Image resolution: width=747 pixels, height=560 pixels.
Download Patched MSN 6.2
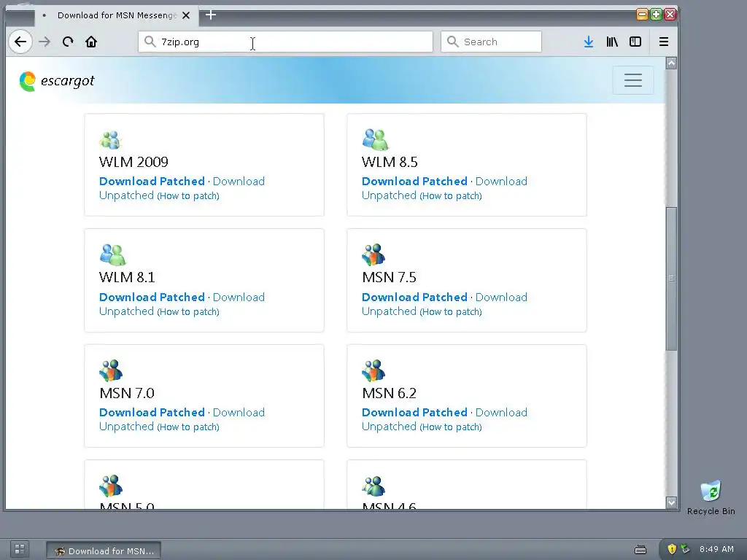point(414,412)
